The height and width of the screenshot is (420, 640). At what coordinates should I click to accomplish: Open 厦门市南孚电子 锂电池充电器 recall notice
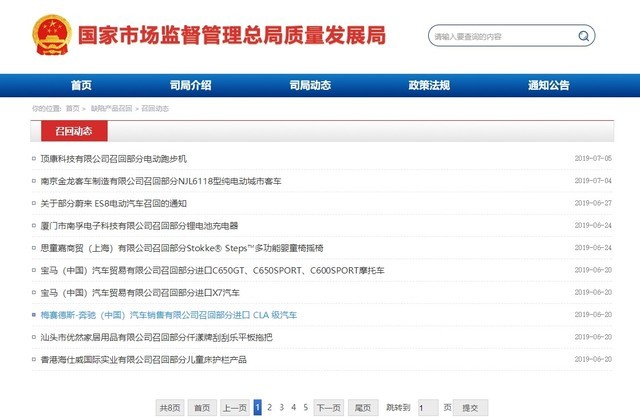point(139,226)
